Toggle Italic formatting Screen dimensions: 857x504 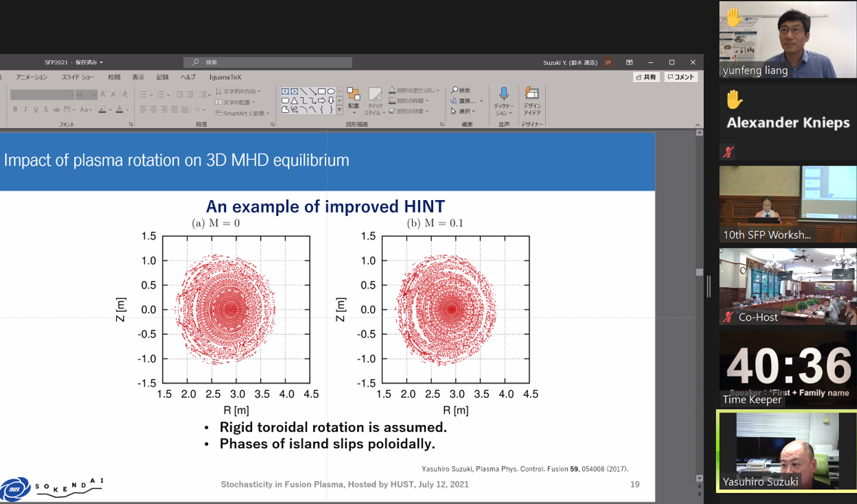click(x=25, y=109)
